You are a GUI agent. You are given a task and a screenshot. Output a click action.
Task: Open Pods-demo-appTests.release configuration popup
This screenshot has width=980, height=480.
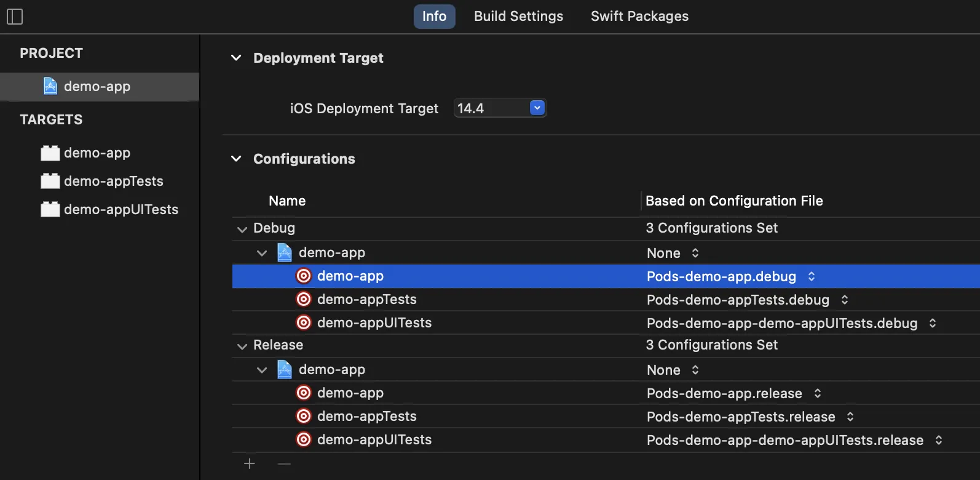pyautogui.click(x=850, y=417)
